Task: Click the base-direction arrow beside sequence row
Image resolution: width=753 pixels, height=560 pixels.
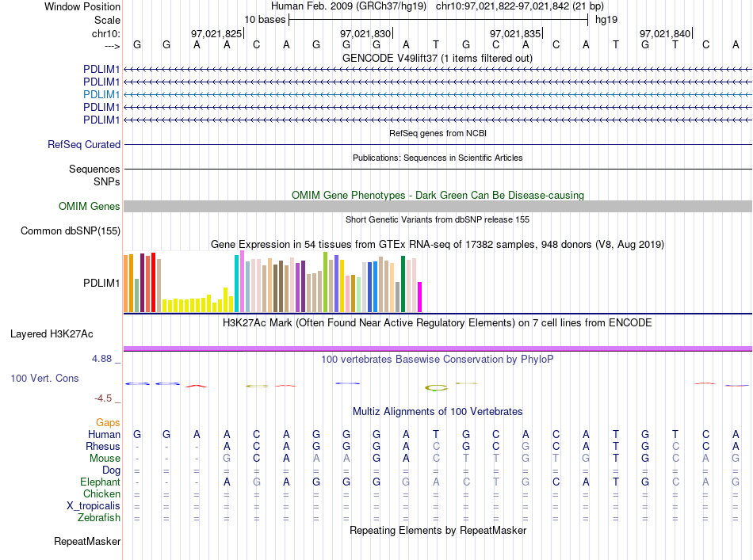Action: 113,46
